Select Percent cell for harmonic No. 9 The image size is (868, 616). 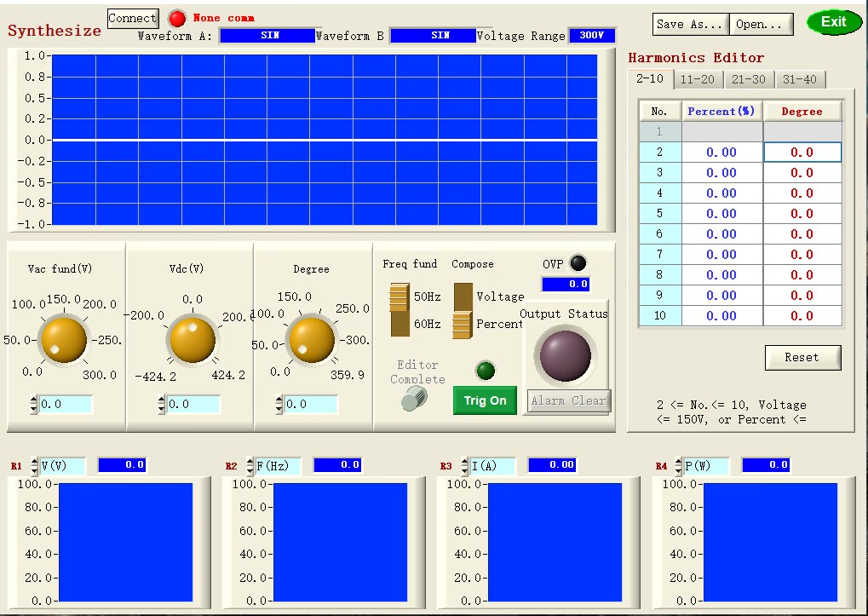[721, 296]
